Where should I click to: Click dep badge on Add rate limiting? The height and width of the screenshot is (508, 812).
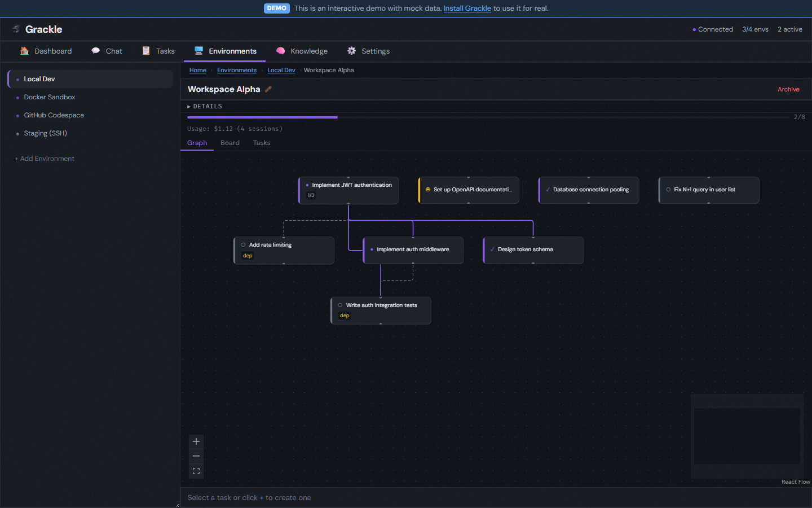tap(248, 256)
